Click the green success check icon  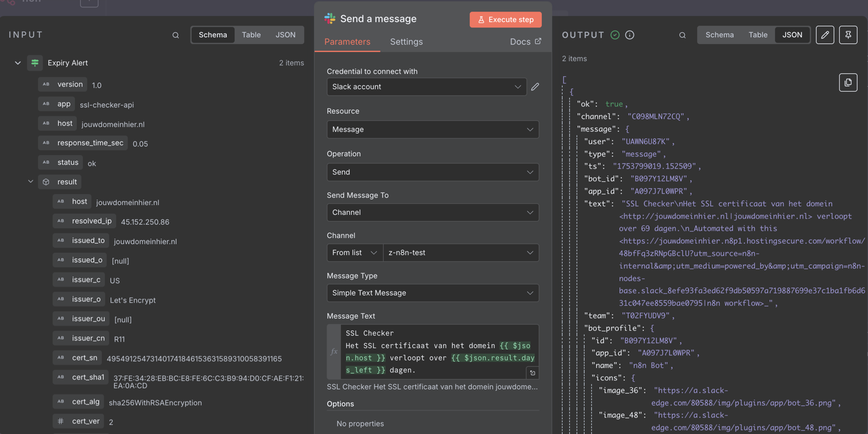[615, 35]
